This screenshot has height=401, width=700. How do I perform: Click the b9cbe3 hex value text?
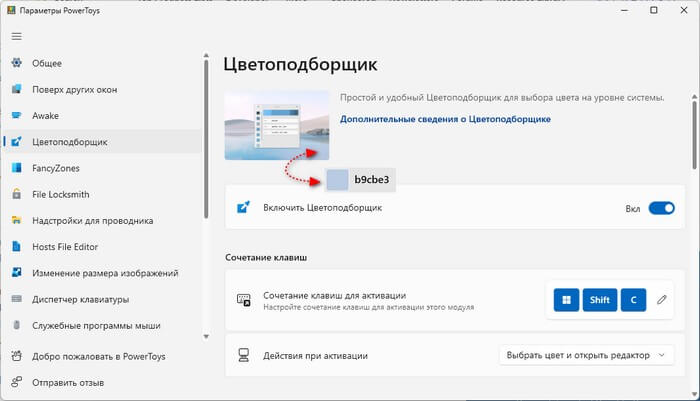click(371, 180)
